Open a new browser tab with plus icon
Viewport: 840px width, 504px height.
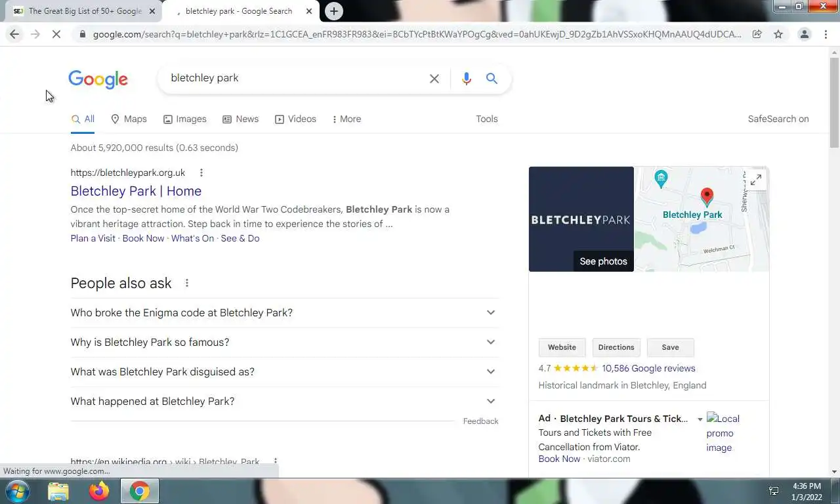(334, 11)
